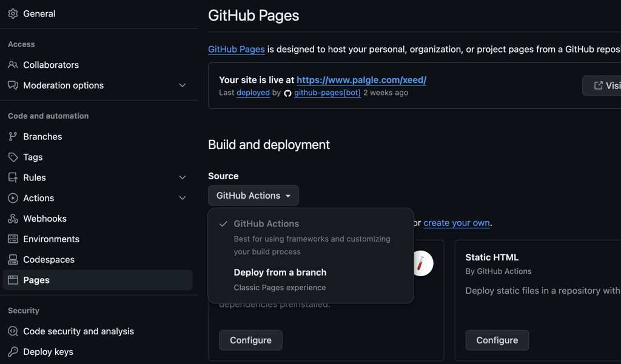This screenshot has height=364, width=621.
Task: Click 'Classic Pages experience' description text
Action: (280, 288)
